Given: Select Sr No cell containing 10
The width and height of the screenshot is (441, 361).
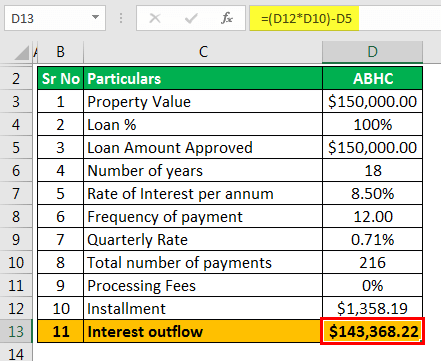Looking at the screenshot, I should tap(60, 308).
